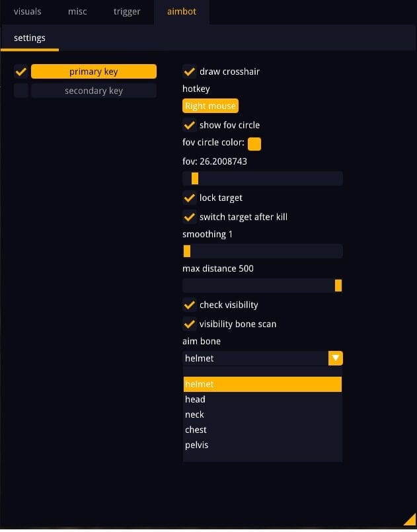Enable the secondary key checkbox
This screenshot has height=532, width=417.
[21, 91]
